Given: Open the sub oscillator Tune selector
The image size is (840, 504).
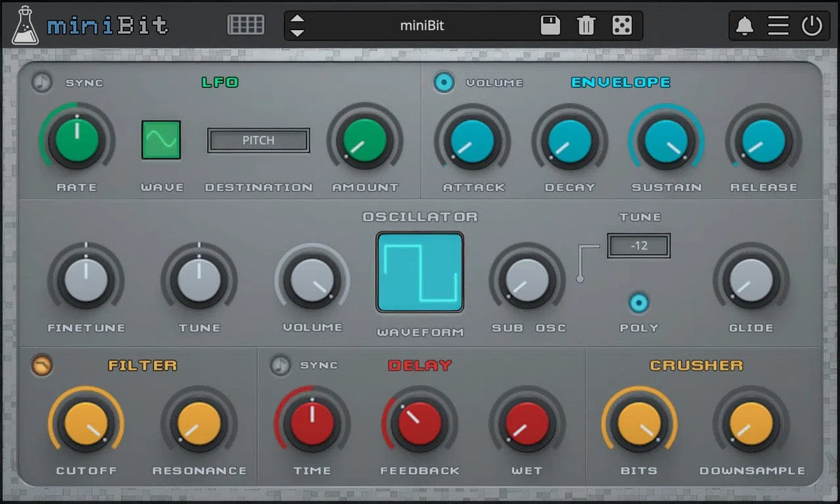Looking at the screenshot, I should [638, 246].
